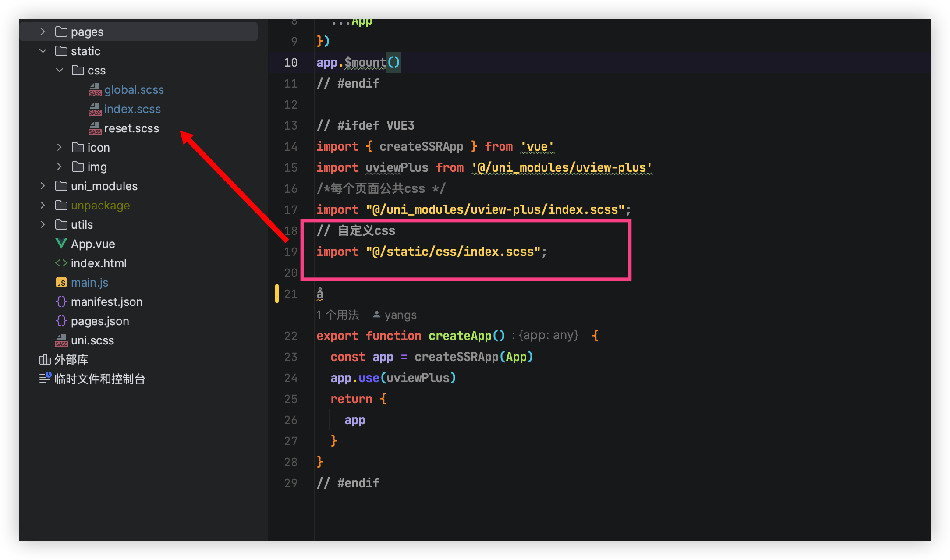Screen dimensions: 950x560
Task: Click the Sass icon of global.scss
Action: 95,90
